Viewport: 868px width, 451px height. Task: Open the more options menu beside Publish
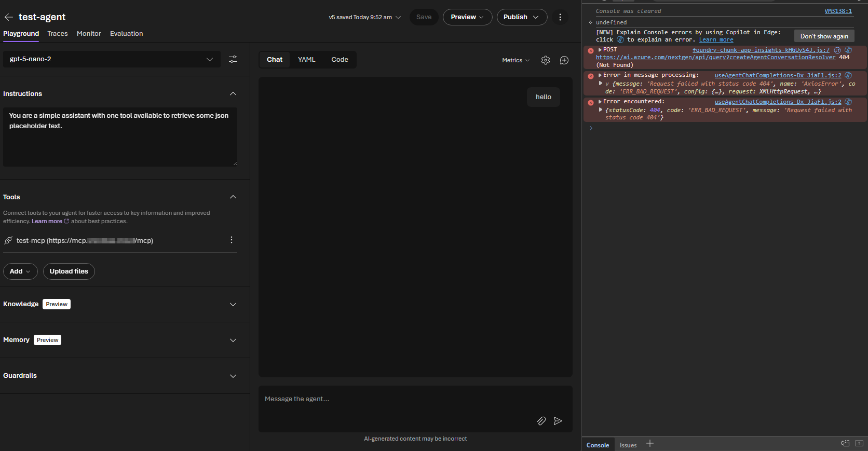coord(560,17)
